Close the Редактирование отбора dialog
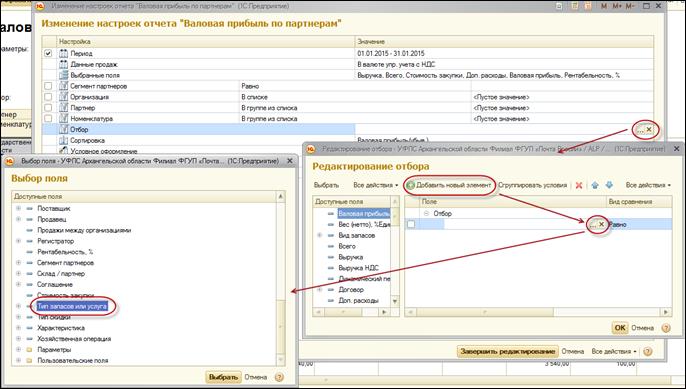Image resolution: width=686 pixels, height=389 pixels. pos(676,149)
